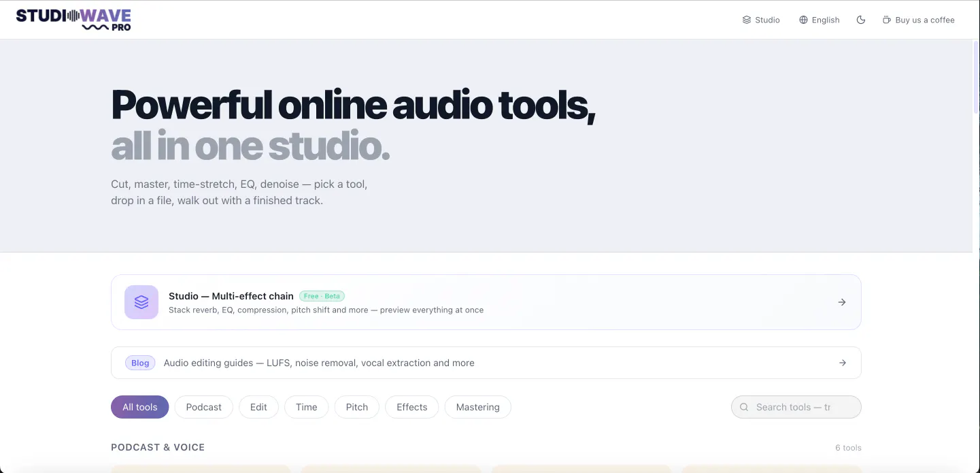
Task: Click the arrow on the Blog banner
Action: [x=843, y=363]
